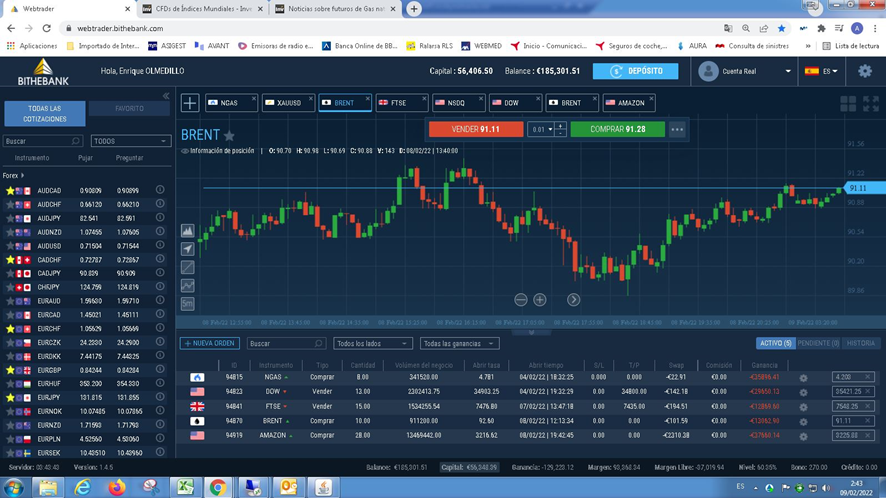Select the arrow cursor tool beside the chart
This screenshot has width=886, height=498.
pos(188,249)
